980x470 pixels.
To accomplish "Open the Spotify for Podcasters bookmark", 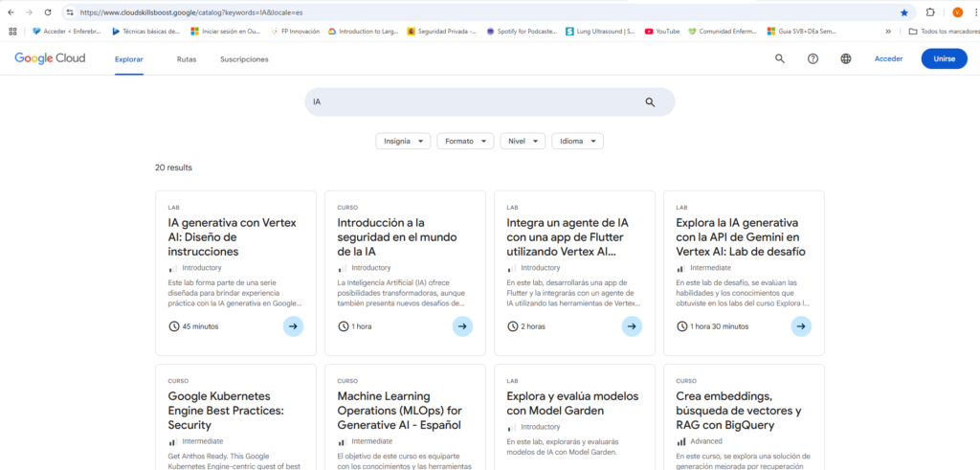I will click(x=522, y=32).
